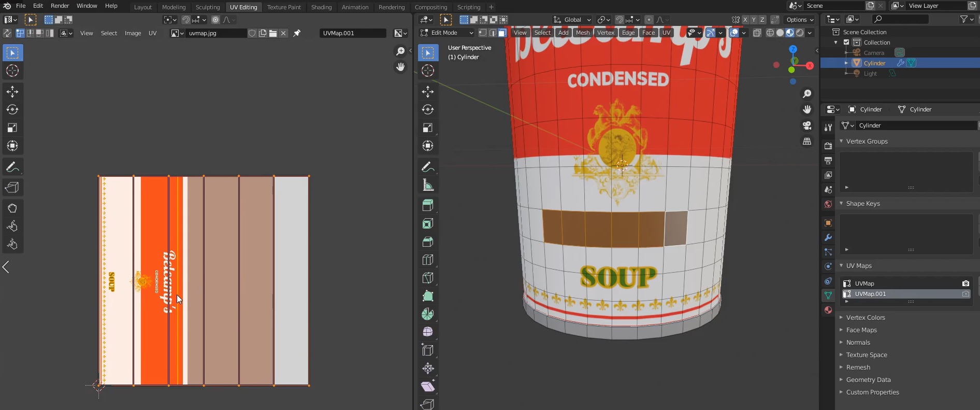Image resolution: width=980 pixels, height=410 pixels.
Task: Click the Cylinder mesh name field
Action: coord(916,125)
